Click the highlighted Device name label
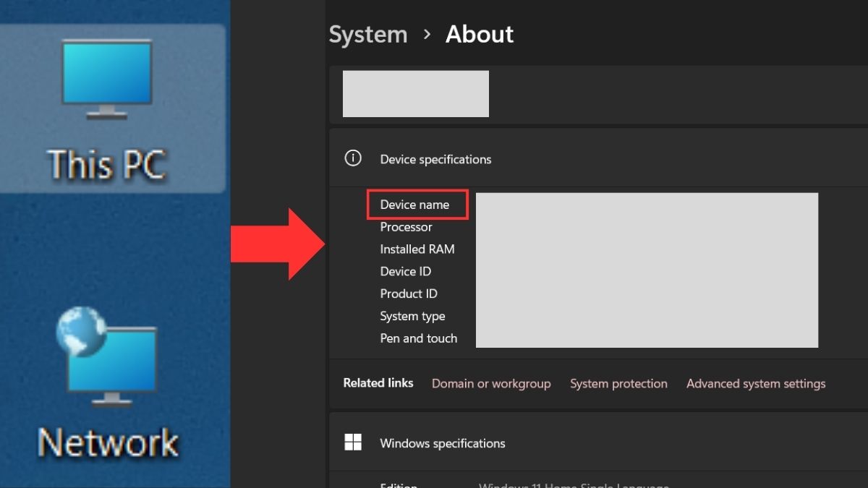Image resolution: width=868 pixels, height=488 pixels. coord(415,205)
